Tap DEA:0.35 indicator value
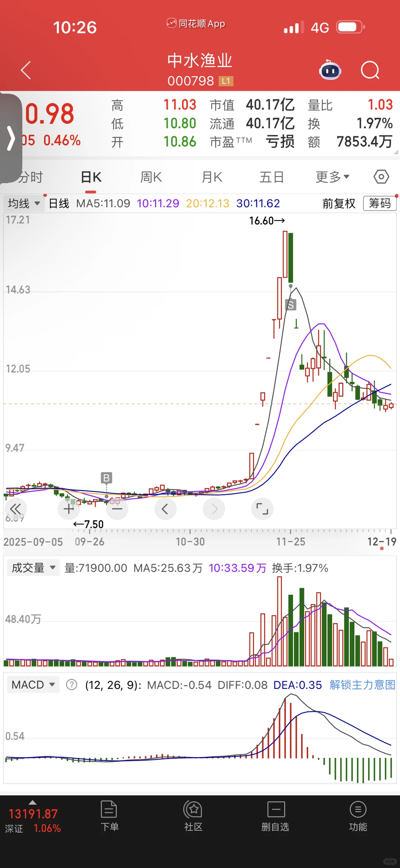 [x=298, y=685]
